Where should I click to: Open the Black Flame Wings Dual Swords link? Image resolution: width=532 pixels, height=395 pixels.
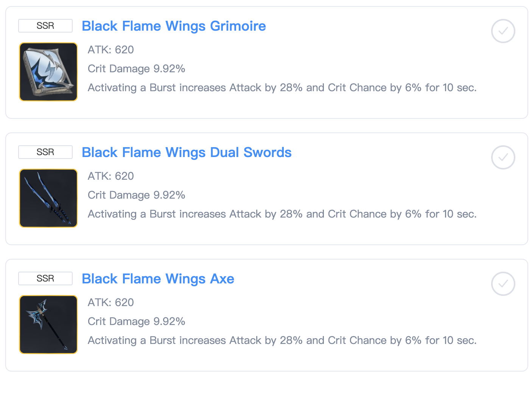click(187, 152)
